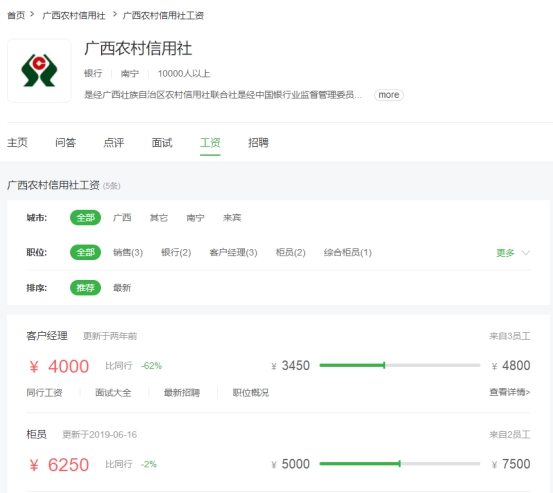Open 面试大全 link under 客户经理
This screenshot has width=553, height=493.
point(113,392)
